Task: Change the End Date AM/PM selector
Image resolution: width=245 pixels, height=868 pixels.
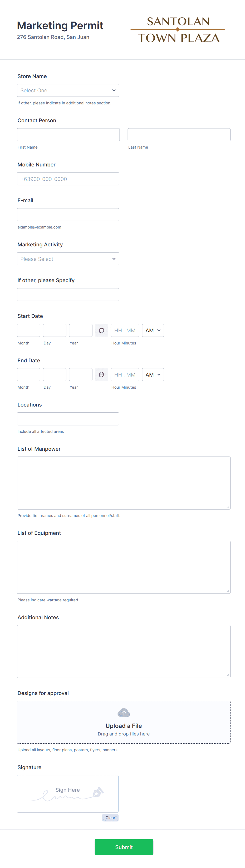Action: [x=153, y=374]
